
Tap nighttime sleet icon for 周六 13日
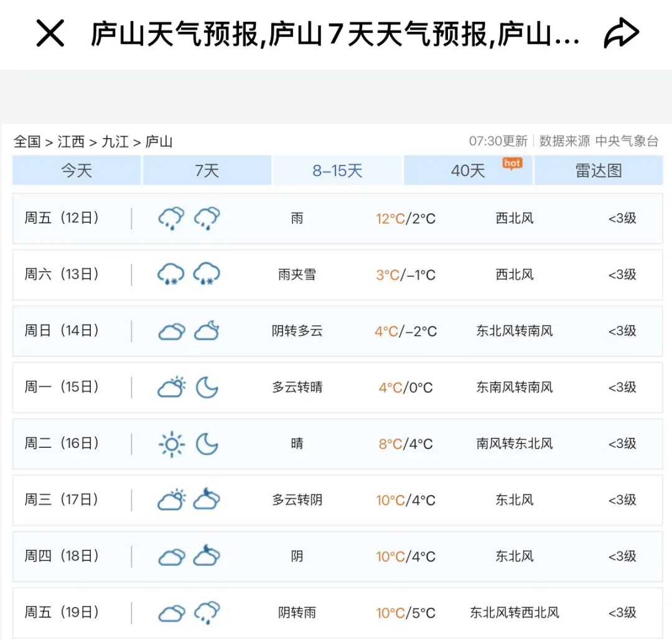coord(207,274)
